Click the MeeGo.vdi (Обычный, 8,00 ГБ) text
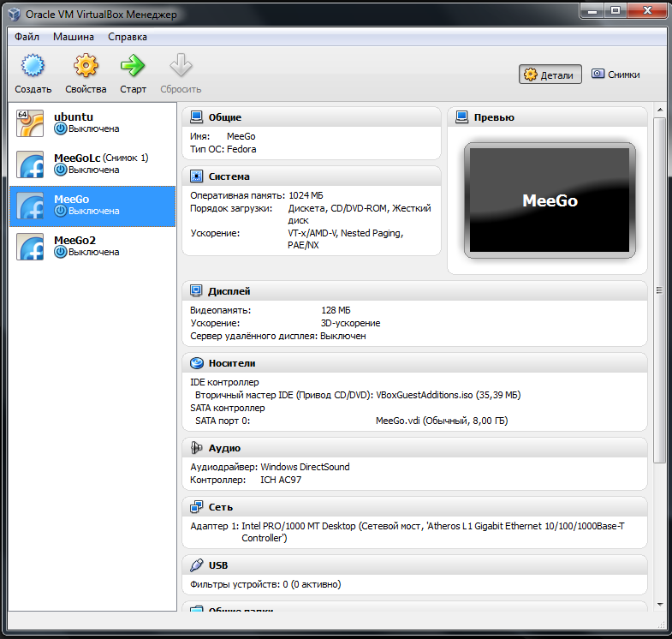The width and height of the screenshot is (672, 639). (x=442, y=421)
